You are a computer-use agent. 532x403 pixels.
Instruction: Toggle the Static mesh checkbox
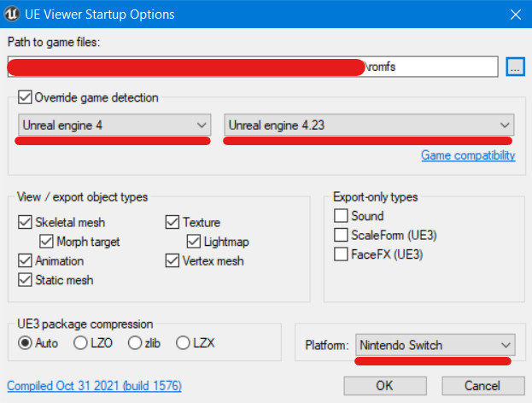point(24,279)
